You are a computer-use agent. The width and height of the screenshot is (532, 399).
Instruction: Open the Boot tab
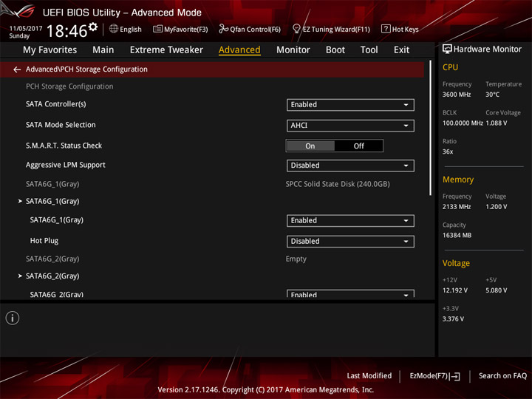(x=335, y=50)
